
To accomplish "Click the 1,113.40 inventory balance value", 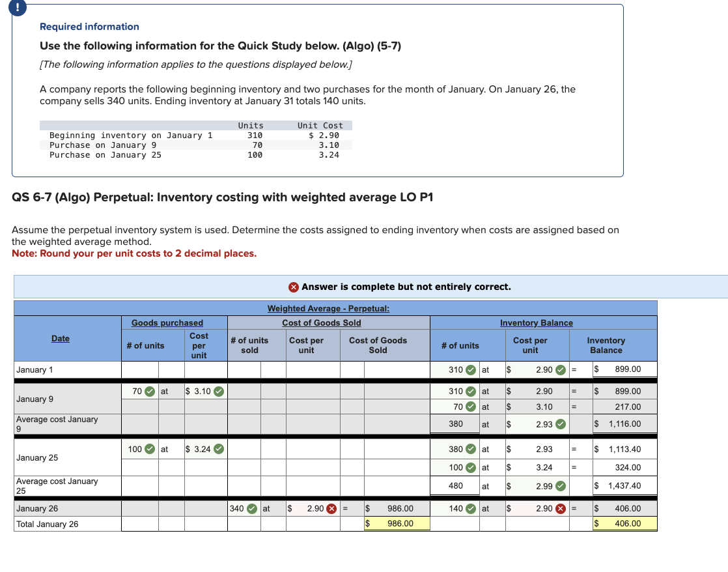I will [624, 450].
